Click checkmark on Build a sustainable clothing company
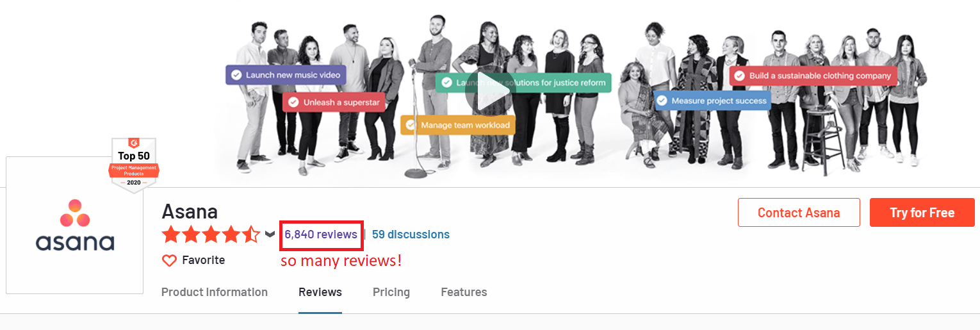The height and width of the screenshot is (330, 980). pyautogui.click(x=739, y=76)
